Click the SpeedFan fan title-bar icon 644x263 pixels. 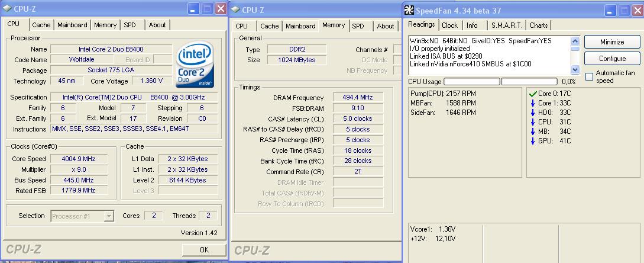click(x=409, y=10)
